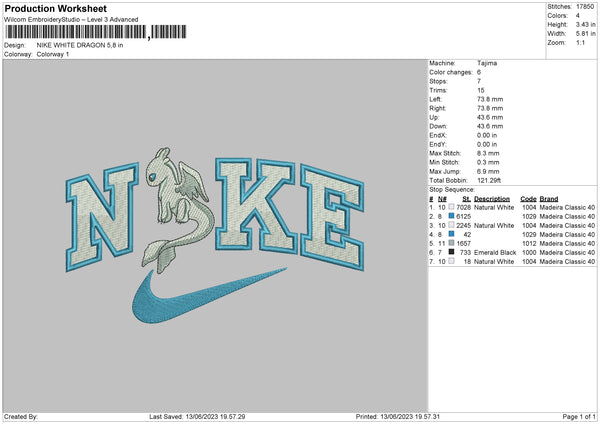Click the Colors value 4
The width and height of the screenshot is (600, 424).
578,16
